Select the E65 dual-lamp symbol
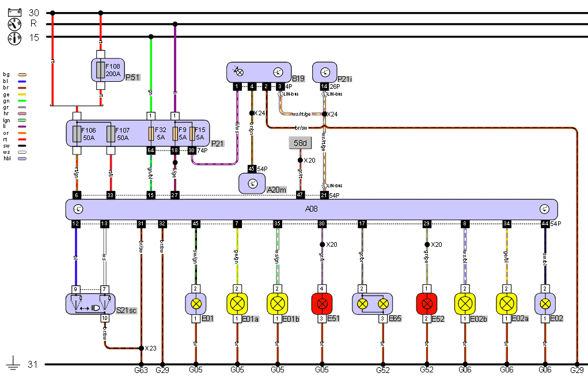Image resolution: width=588 pixels, height=377 pixels. [372, 303]
